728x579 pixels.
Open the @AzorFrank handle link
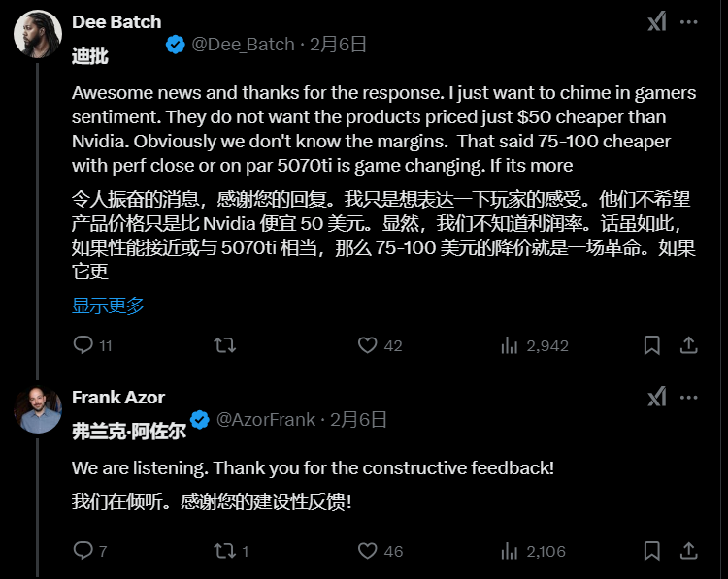265,420
